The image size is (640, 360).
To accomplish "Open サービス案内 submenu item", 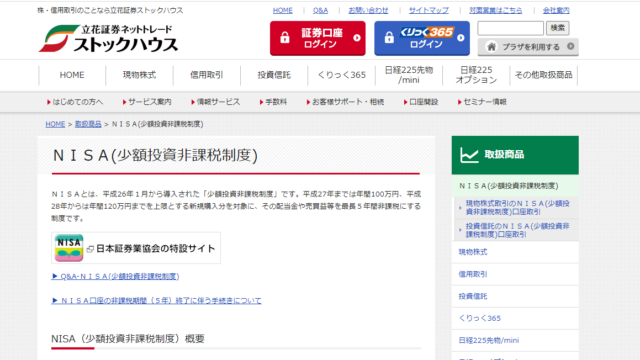I will (147, 102).
